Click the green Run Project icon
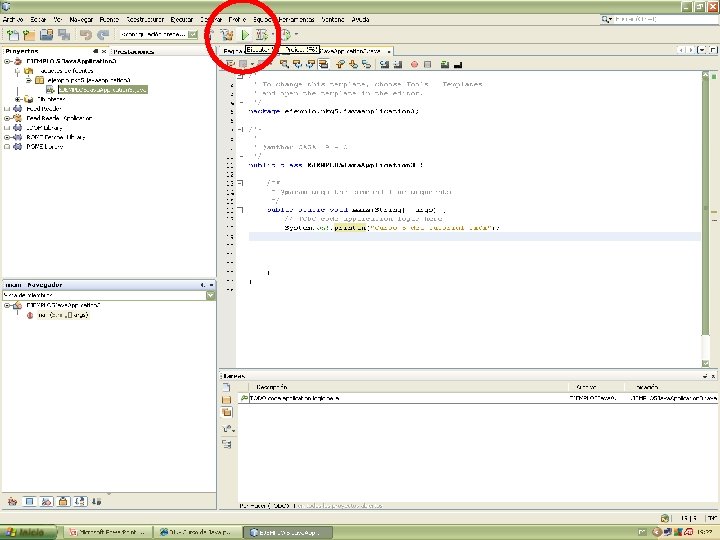The height and width of the screenshot is (540, 720). pyautogui.click(x=245, y=35)
